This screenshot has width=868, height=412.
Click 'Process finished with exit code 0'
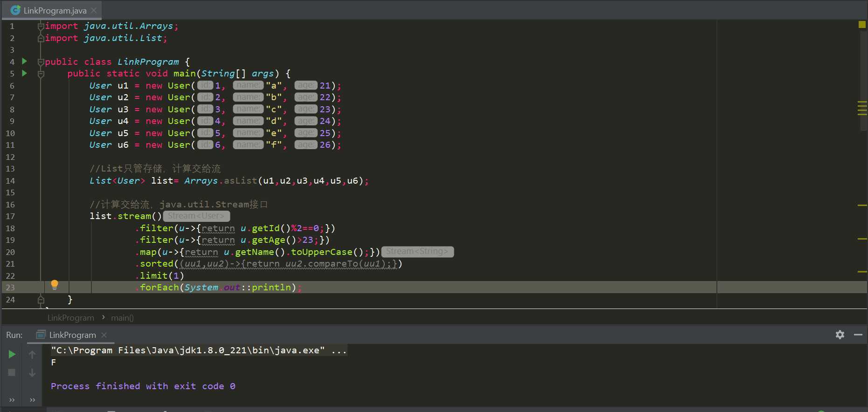[x=143, y=386]
